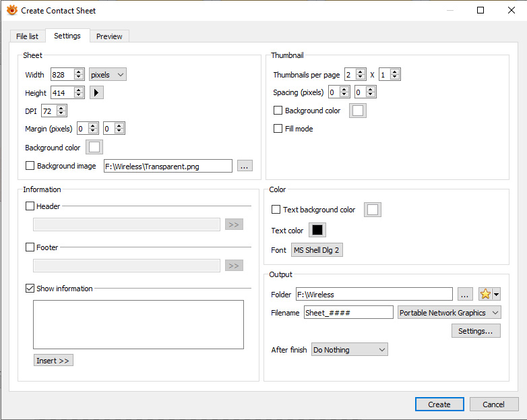The width and height of the screenshot is (527, 420).
Task: Browse for background image with ellipsis button
Action: 245,166
